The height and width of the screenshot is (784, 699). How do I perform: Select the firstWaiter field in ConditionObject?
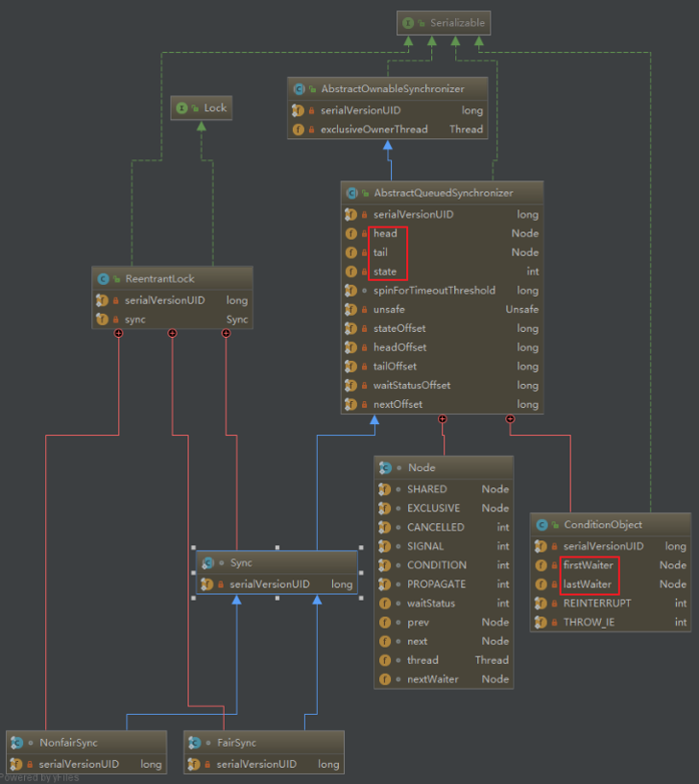coord(588,565)
